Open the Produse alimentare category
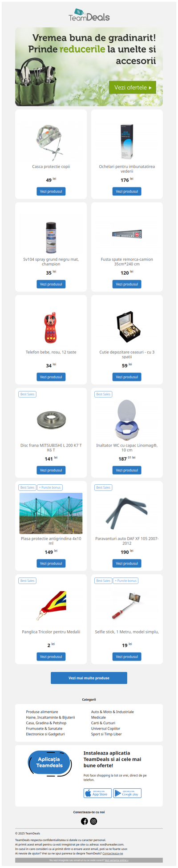The width and height of the screenshot is (178, 868). tap(42, 712)
